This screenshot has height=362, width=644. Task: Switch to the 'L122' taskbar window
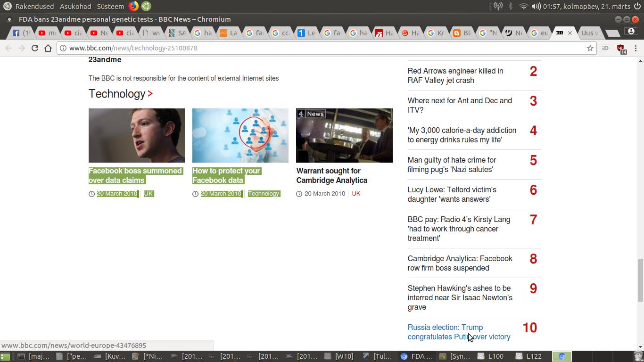(528, 356)
